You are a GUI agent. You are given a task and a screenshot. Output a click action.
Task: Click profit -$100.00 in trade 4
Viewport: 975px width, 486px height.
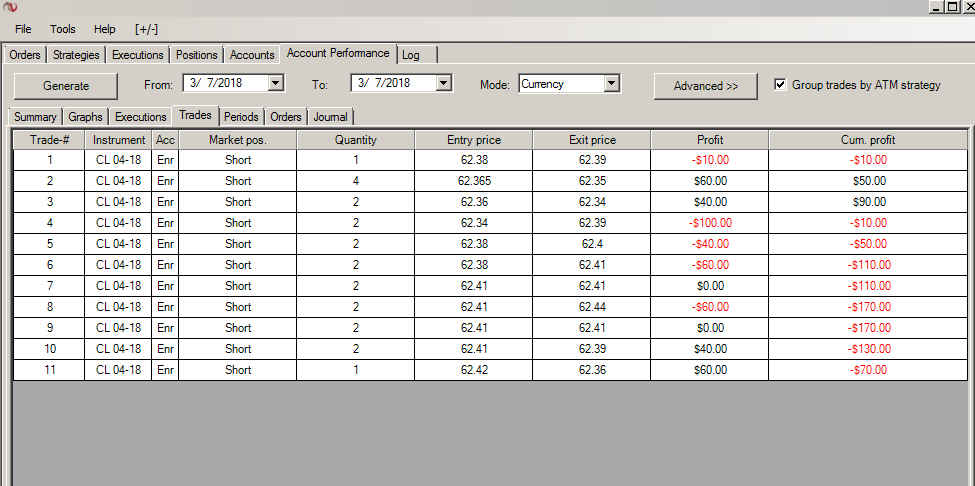(x=710, y=222)
